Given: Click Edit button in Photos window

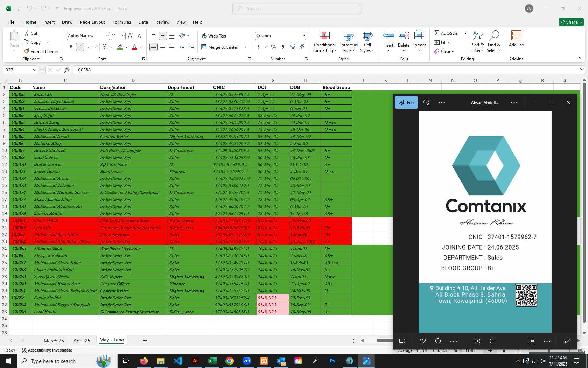Looking at the screenshot, I should click(x=406, y=102).
